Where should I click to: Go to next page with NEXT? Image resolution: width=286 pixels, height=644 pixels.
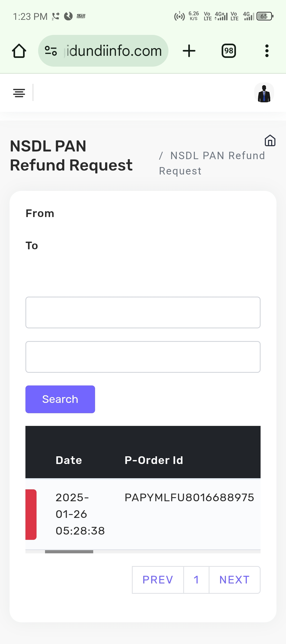(x=235, y=580)
